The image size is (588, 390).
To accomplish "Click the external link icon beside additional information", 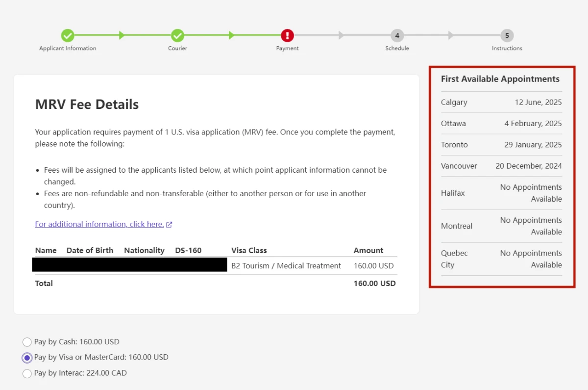I will (x=169, y=225).
